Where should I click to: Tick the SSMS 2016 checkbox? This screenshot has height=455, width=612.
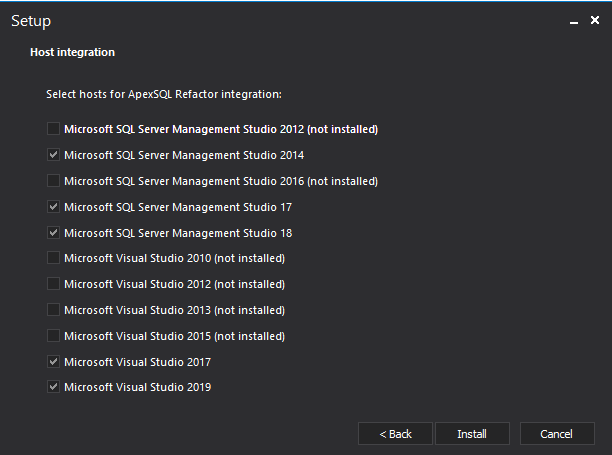point(53,181)
